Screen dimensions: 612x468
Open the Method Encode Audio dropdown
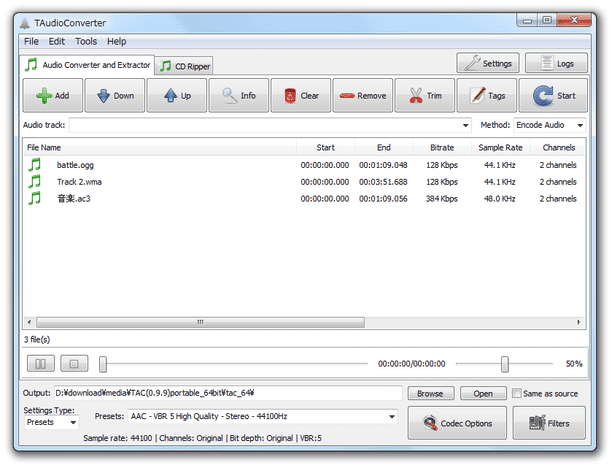[x=550, y=125]
